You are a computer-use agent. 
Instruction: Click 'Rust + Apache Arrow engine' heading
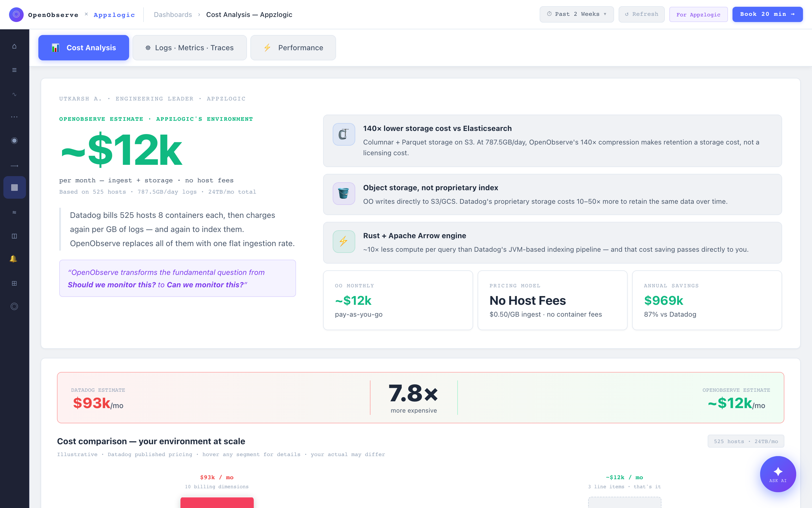point(414,236)
